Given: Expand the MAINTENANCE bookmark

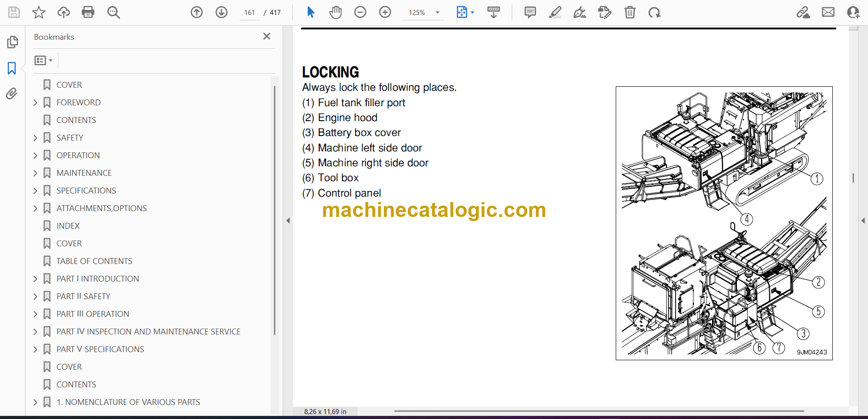Looking at the screenshot, I should 36,173.
